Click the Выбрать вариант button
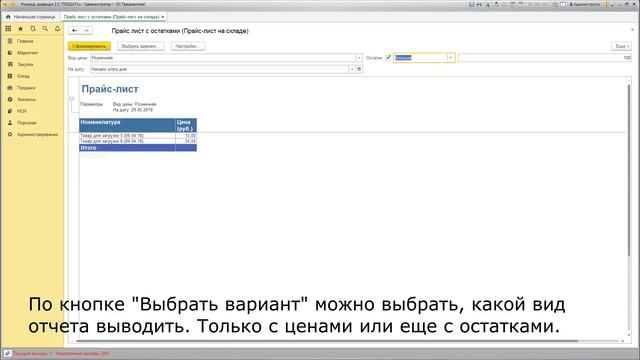The image size is (640, 360). pos(141,46)
